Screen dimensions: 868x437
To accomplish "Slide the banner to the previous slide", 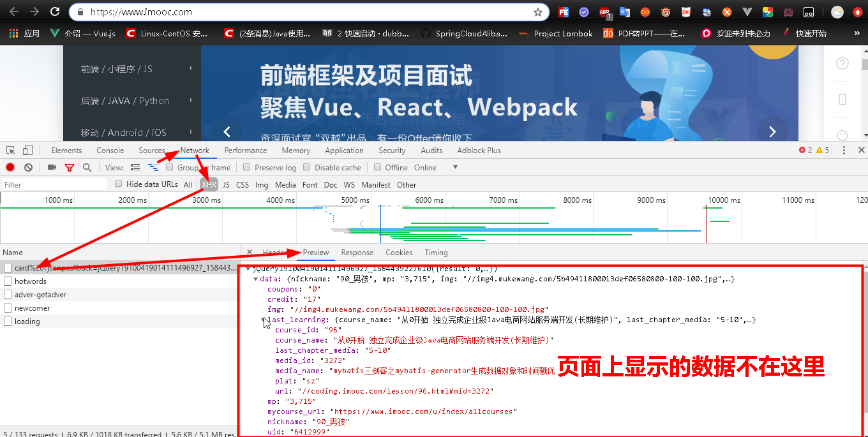I will 226,131.
